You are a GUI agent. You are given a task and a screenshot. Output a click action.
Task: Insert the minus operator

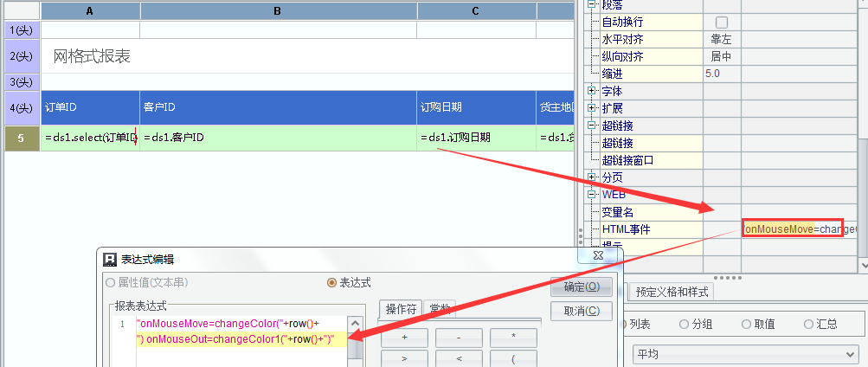(459, 337)
